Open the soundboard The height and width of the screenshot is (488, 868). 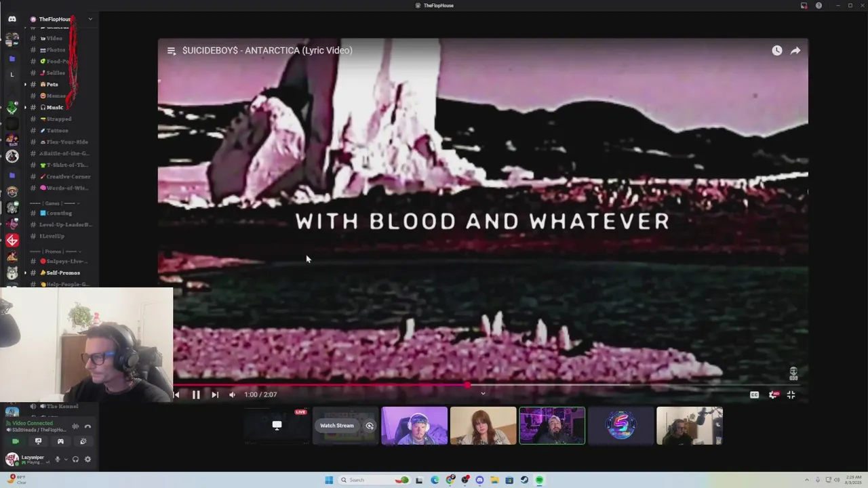(x=83, y=441)
